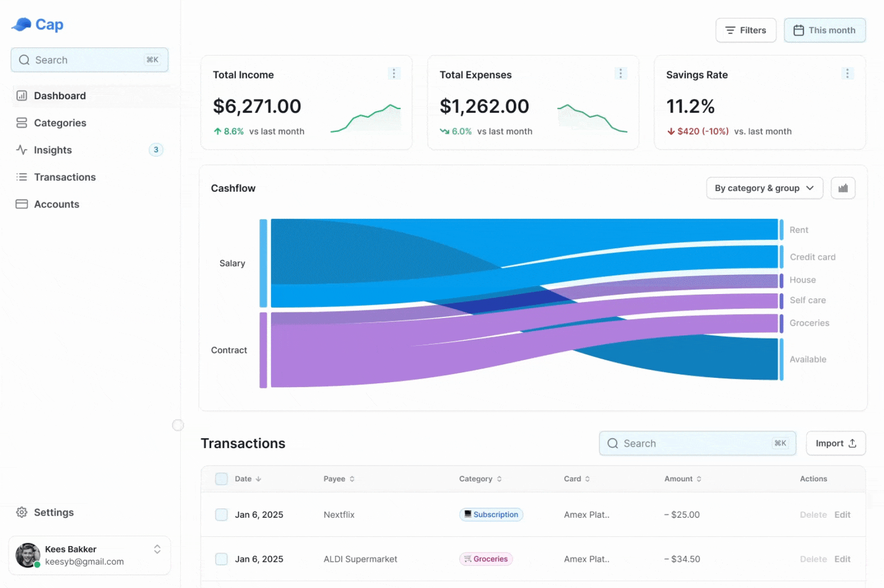Image resolution: width=884 pixels, height=588 pixels.
Task: Open the Categories sidebar icon
Action: tap(22, 123)
